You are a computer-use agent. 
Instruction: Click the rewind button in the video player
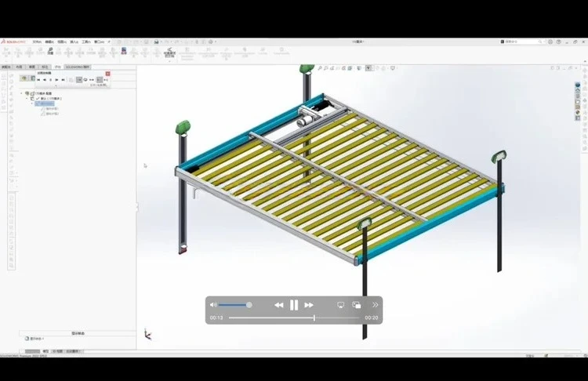click(x=278, y=305)
